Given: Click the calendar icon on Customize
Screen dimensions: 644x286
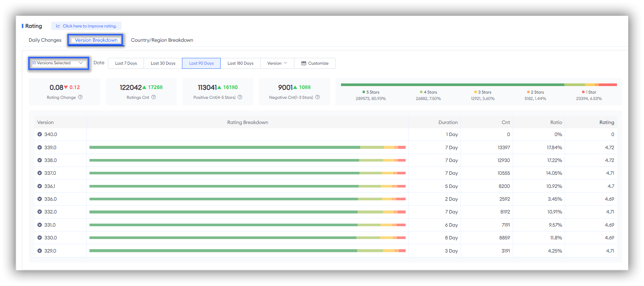Looking at the screenshot, I should pyautogui.click(x=304, y=63).
